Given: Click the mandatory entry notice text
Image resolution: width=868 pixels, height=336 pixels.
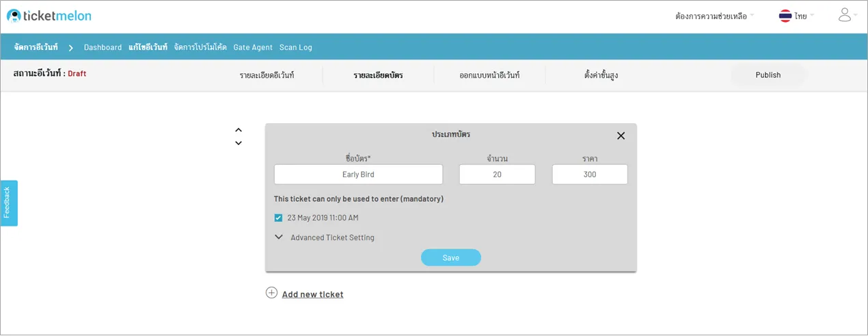Looking at the screenshot, I should pos(359,199).
